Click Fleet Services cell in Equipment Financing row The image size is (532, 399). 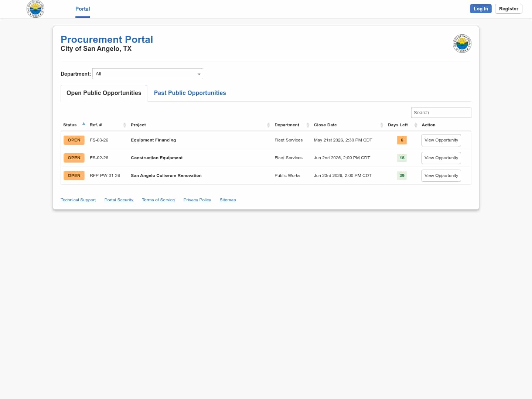click(289, 140)
